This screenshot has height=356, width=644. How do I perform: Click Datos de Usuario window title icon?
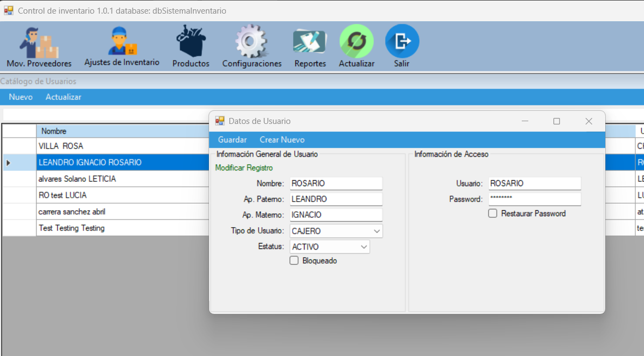coord(220,121)
